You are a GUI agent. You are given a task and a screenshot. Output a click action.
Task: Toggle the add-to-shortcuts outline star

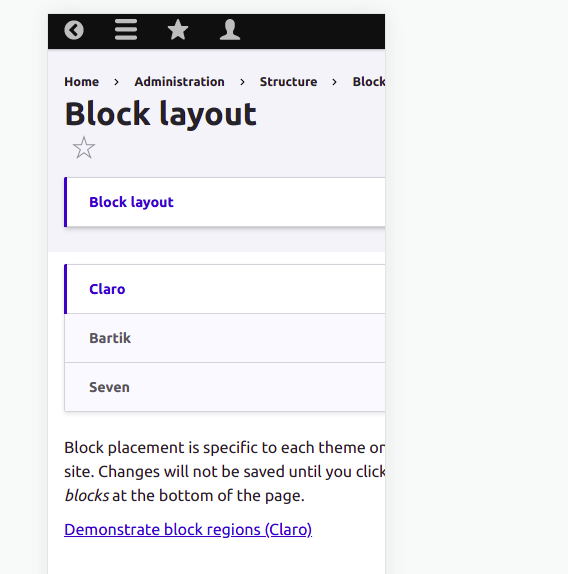tap(84, 148)
